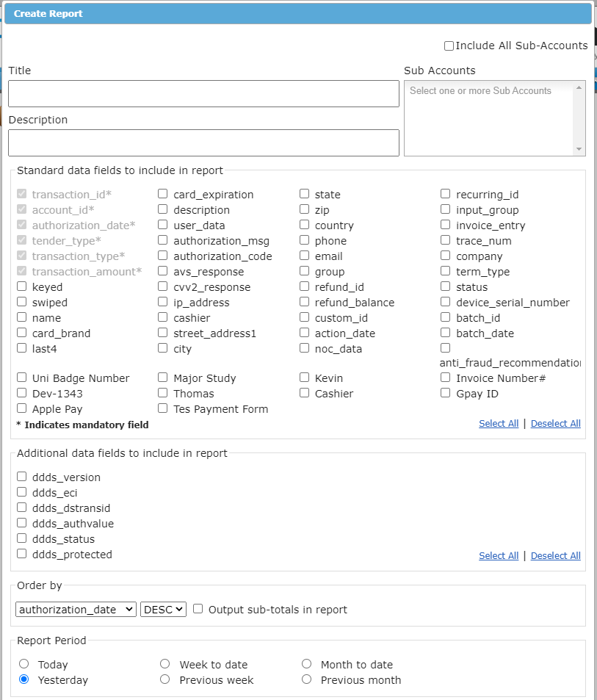Select the Week to date option
597x700 pixels.
pos(164,663)
